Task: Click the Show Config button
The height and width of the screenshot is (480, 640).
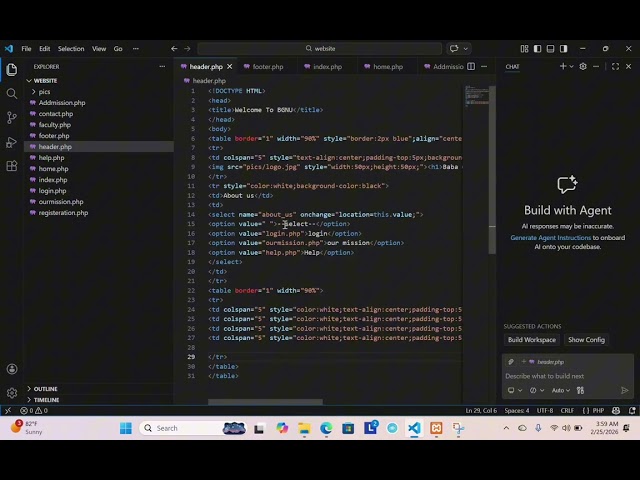Action: [x=586, y=340]
